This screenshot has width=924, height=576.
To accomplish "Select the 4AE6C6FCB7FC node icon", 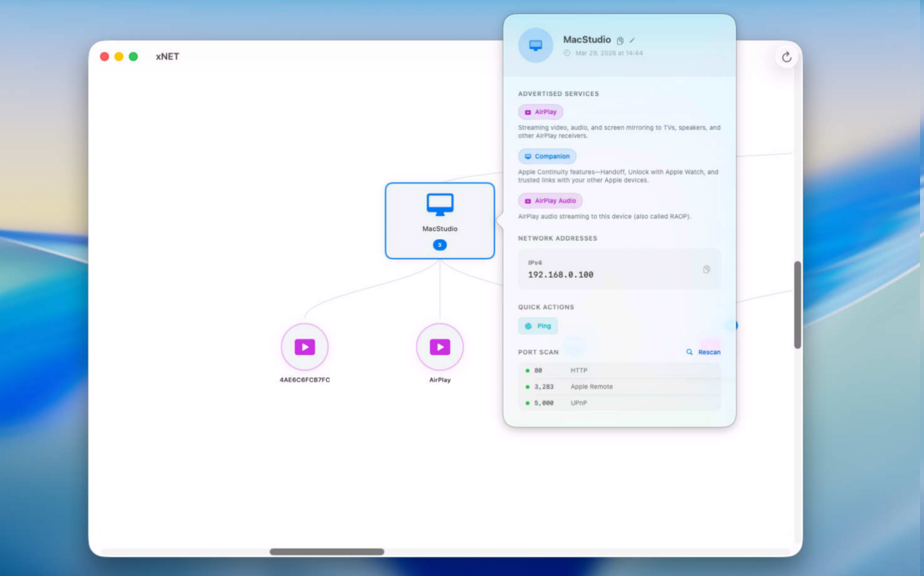I will coord(304,347).
